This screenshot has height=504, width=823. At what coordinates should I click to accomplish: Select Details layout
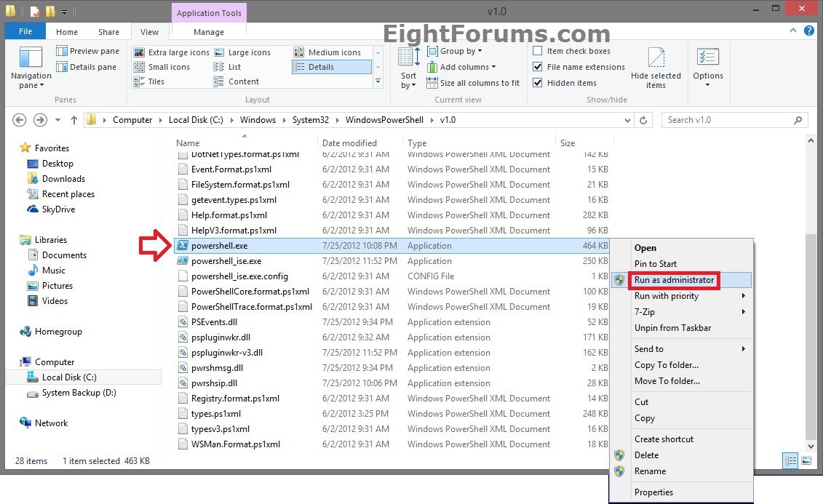(x=331, y=67)
